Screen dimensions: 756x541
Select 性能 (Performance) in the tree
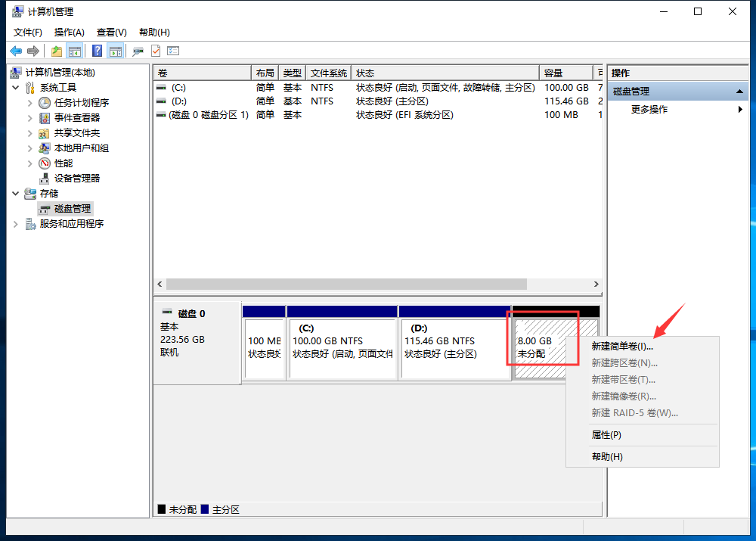tap(64, 163)
